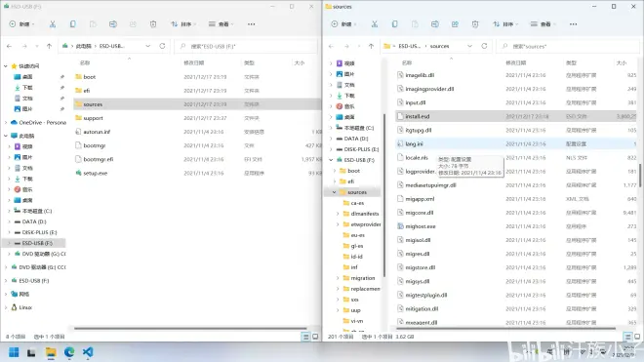This screenshot has height=362, width=644.
Task: Go up one level in sources window
Action: 372,46
